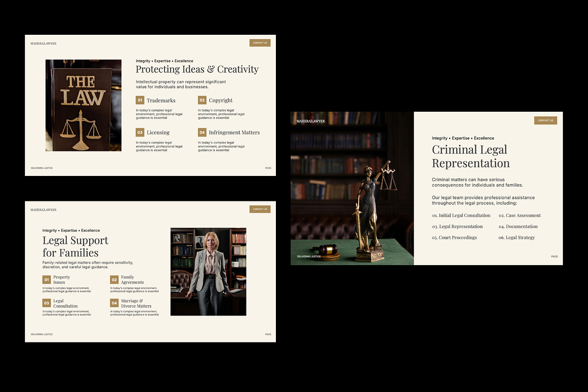Click the Legal Consultation heading
The image size is (588, 392).
[66, 303]
